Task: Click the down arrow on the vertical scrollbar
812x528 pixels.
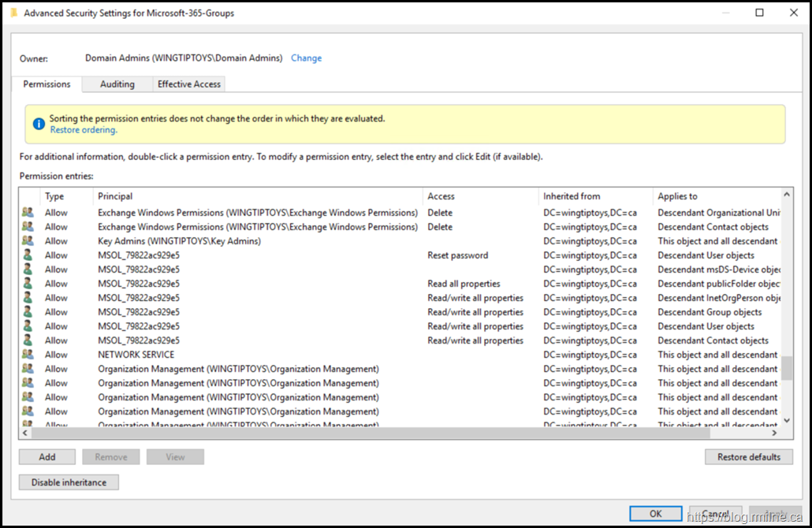Action: click(786, 419)
